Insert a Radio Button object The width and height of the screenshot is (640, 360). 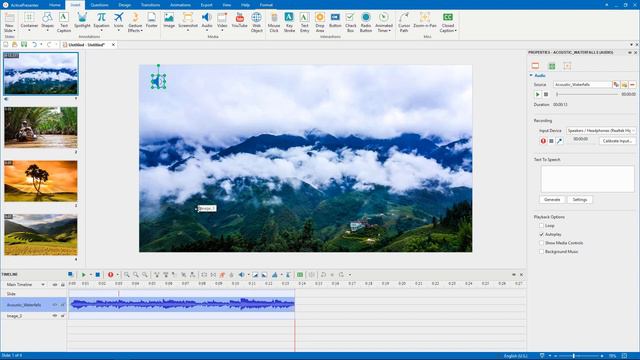click(x=366, y=22)
